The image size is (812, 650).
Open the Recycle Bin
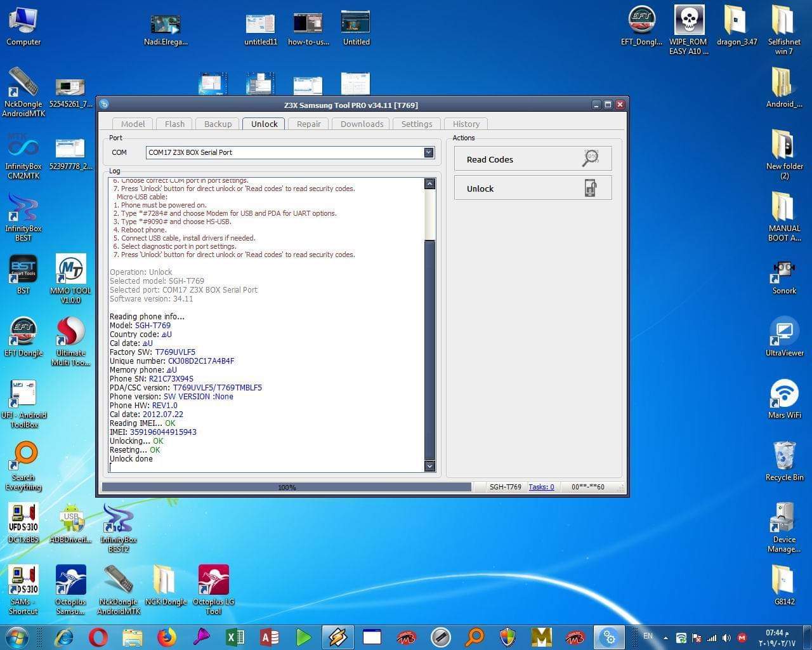(784, 461)
